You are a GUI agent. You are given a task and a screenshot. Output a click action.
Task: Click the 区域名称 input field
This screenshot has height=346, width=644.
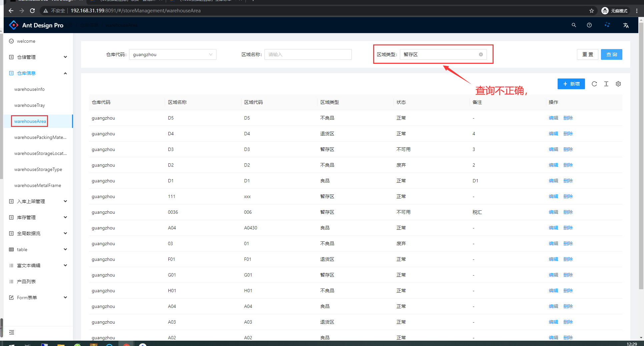tap(308, 54)
